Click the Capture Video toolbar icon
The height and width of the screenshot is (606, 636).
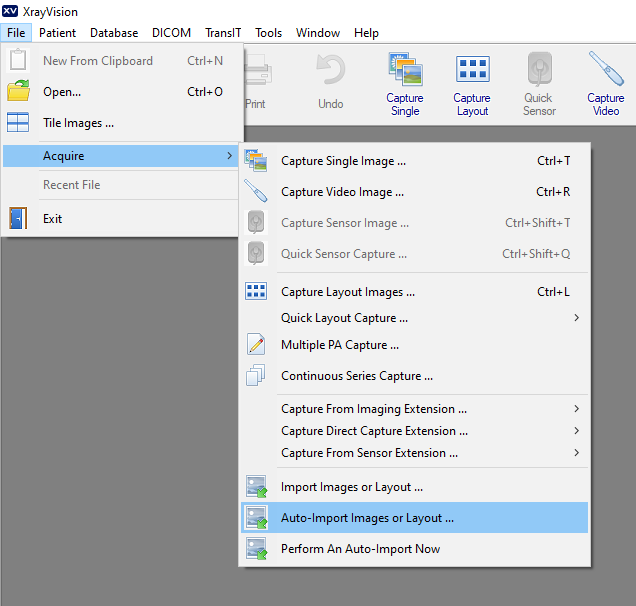[606, 69]
